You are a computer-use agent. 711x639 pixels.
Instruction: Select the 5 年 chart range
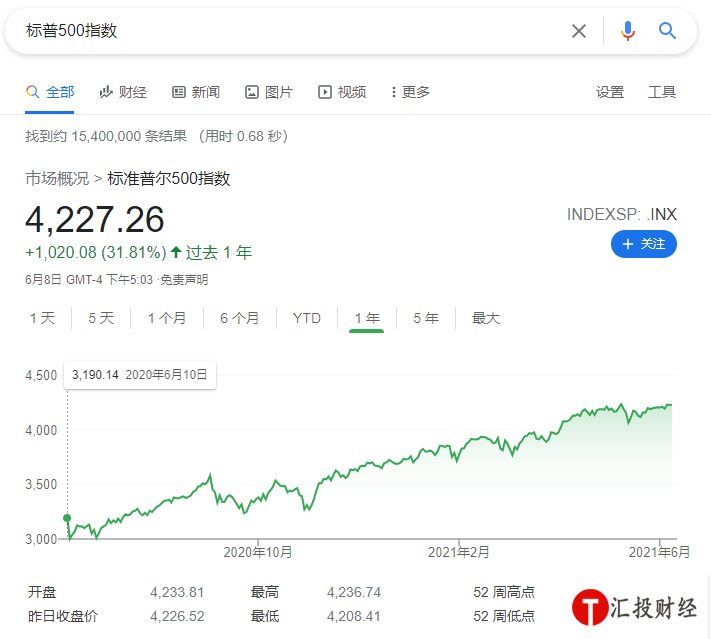[x=426, y=318]
